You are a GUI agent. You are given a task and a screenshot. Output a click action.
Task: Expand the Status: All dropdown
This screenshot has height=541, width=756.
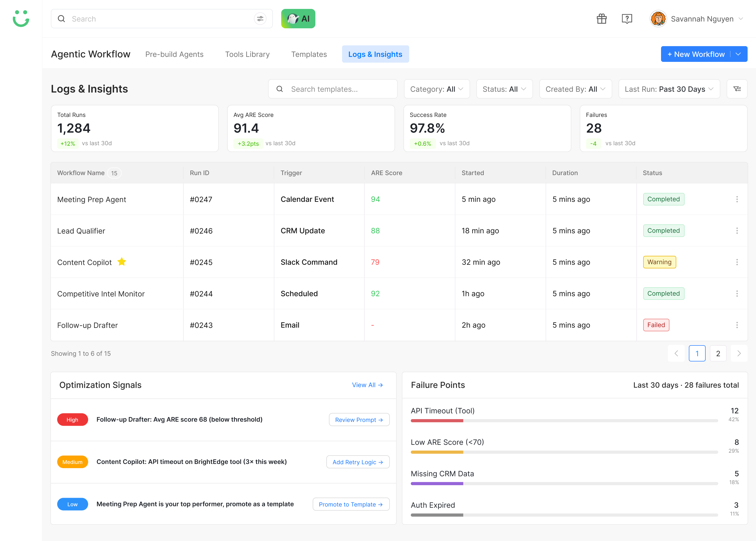click(504, 89)
